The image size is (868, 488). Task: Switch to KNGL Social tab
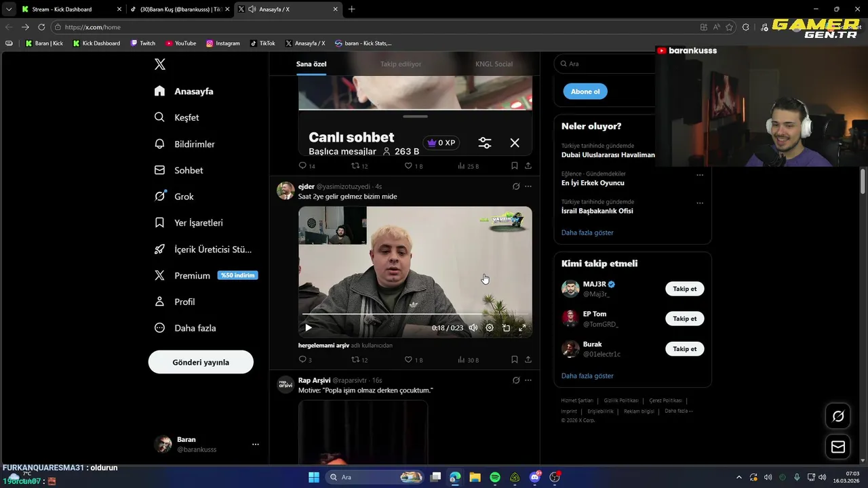coord(494,64)
